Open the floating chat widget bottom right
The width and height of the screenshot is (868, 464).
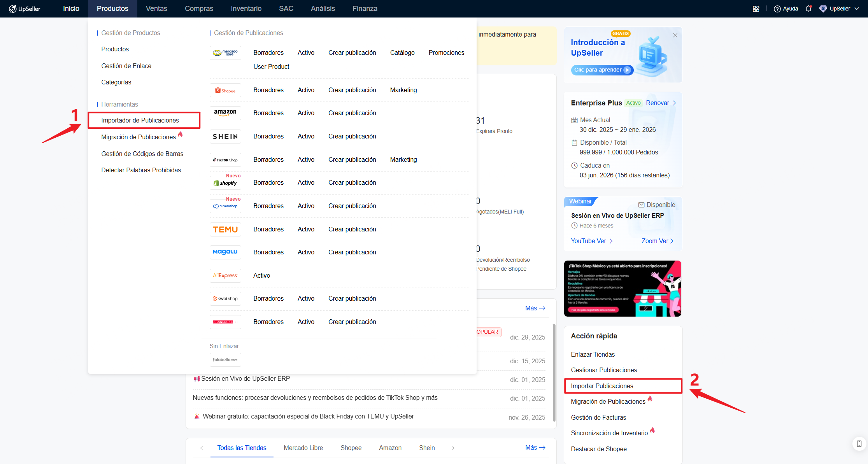coord(859,444)
